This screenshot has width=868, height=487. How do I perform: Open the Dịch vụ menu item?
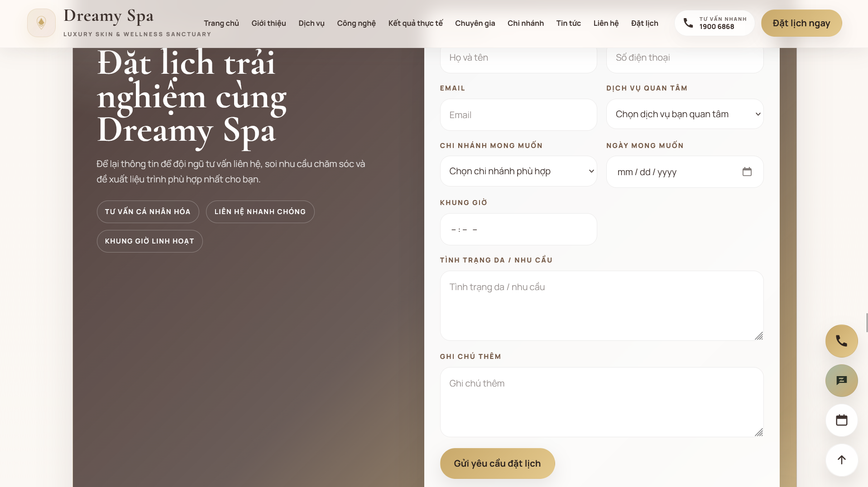coord(311,23)
